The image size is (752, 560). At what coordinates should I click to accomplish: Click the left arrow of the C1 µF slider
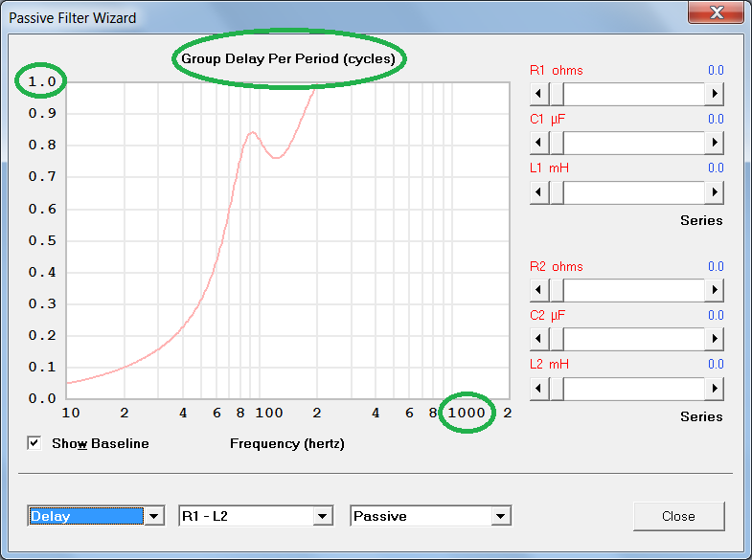[x=539, y=143]
